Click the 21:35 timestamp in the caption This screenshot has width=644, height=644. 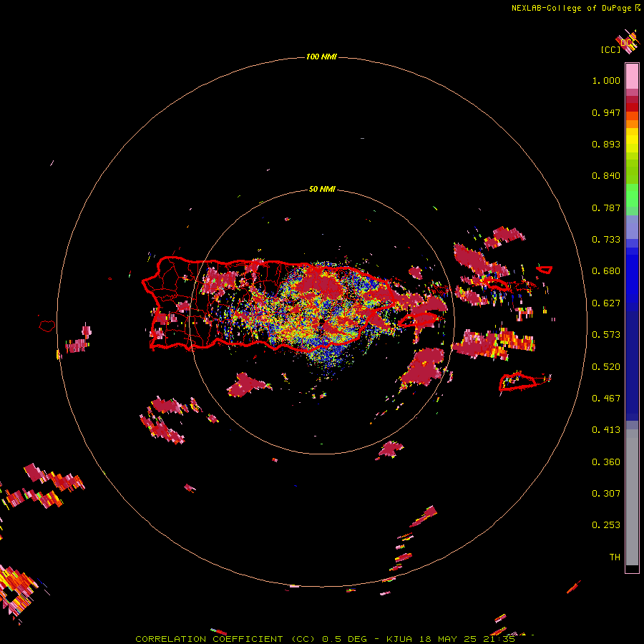click(x=499, y=639)
